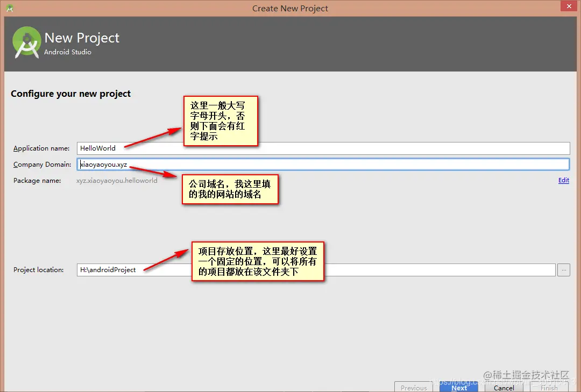Viewport: 581px width, 392px height.
Task: Click the Android Studio title bar icon
Action: (x=10, y=8)
